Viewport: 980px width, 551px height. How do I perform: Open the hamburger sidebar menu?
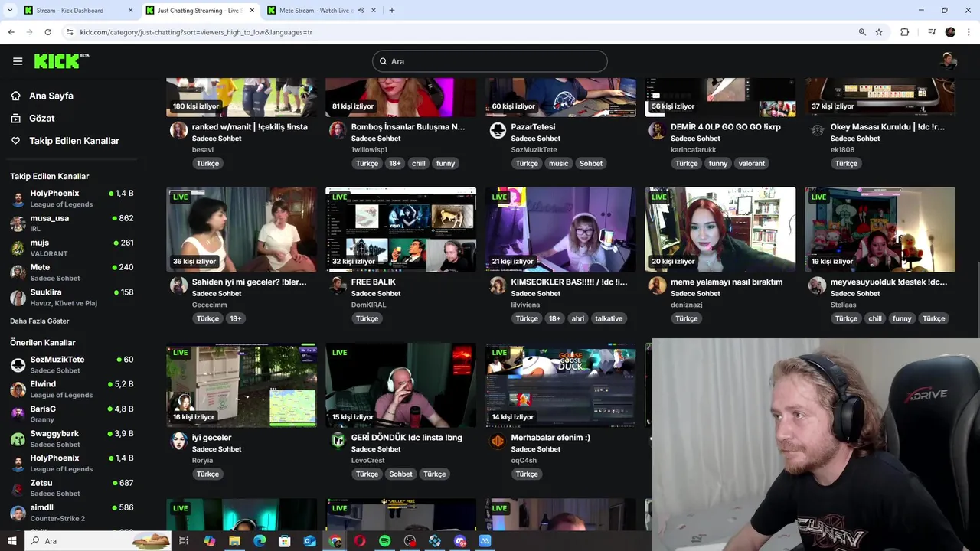(18, 61)
